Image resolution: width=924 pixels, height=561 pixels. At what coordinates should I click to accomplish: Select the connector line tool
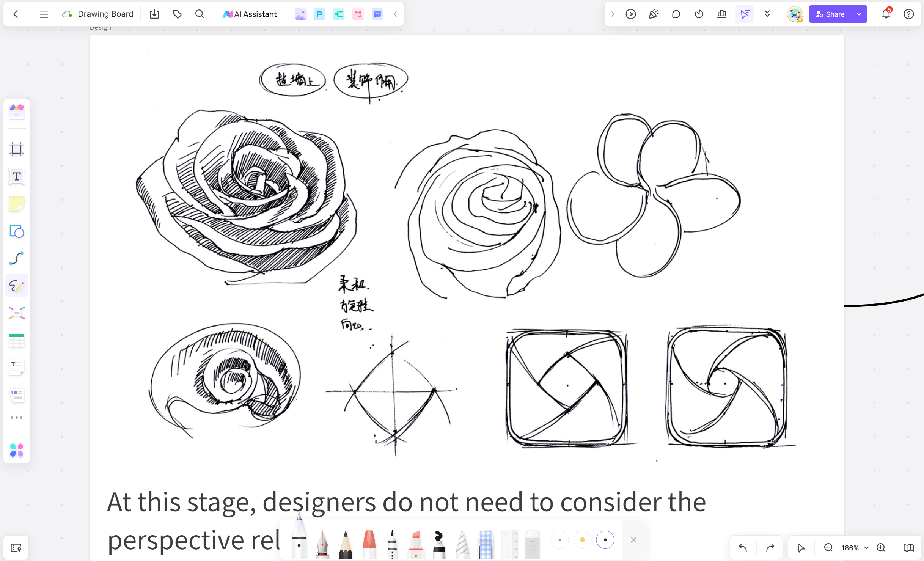click(16, 258)
